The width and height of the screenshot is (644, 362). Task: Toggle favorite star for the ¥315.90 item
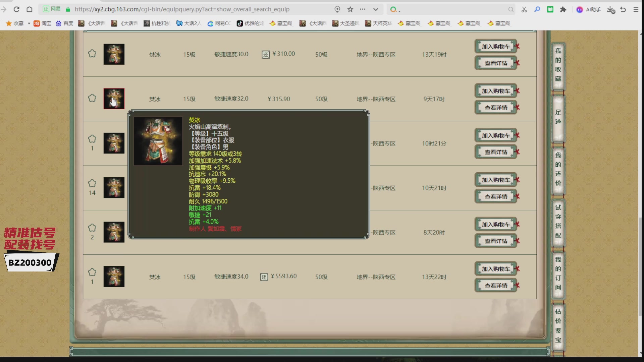point(92,98)
